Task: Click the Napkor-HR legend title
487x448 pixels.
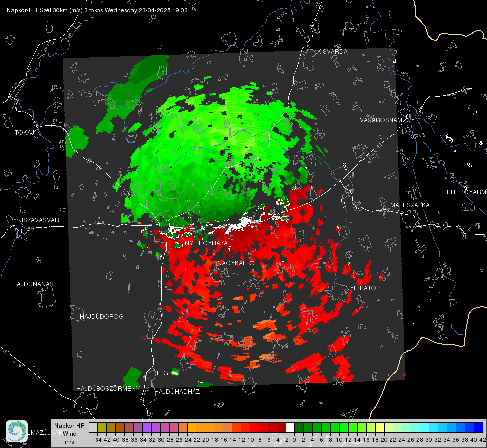Action: (x=69, y=426)
